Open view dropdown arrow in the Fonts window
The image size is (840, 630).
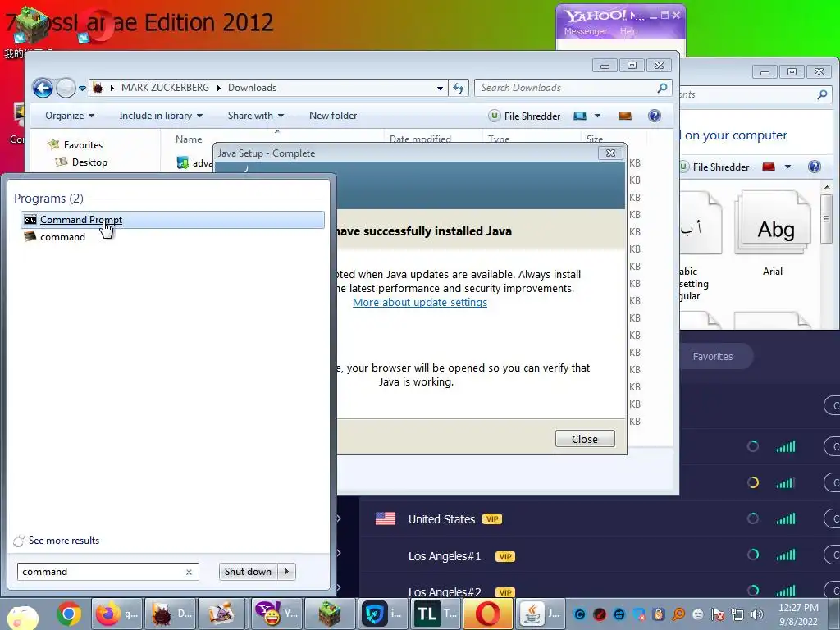point(788,167)
